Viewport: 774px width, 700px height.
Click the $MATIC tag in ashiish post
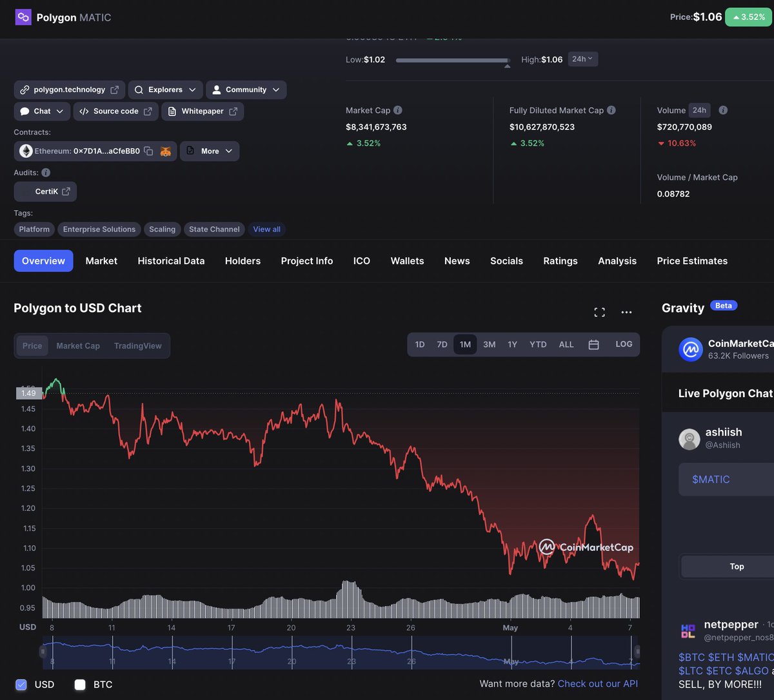point(711,480)
